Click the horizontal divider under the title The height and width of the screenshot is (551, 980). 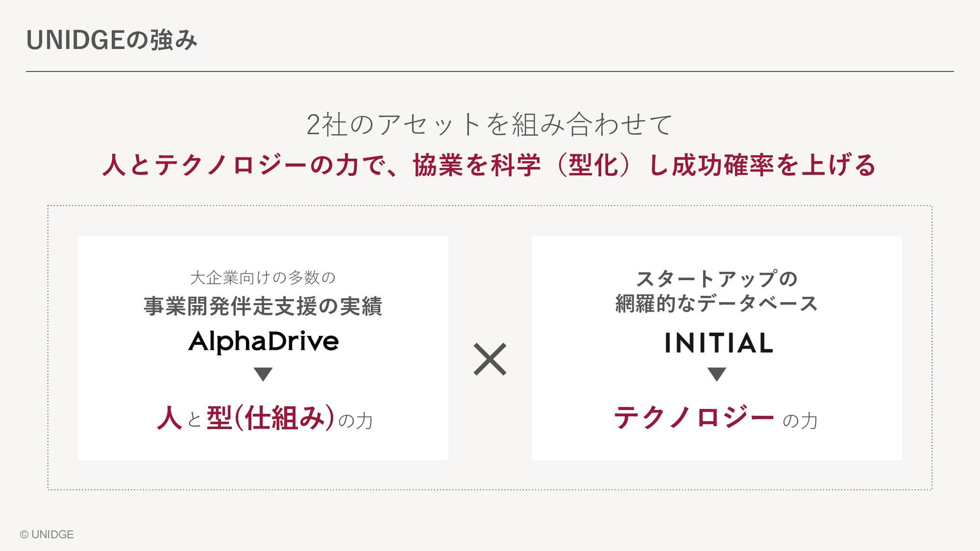point(489,71)
